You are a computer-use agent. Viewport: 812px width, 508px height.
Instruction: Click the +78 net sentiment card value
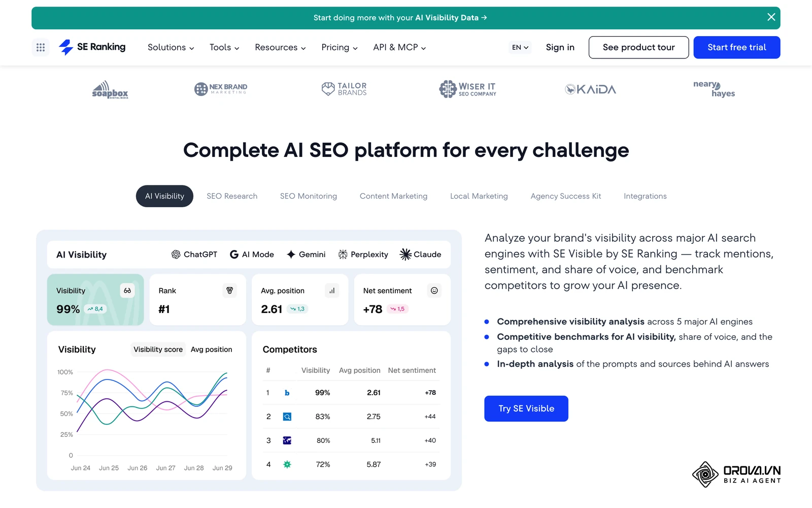[x=373, y=309]
